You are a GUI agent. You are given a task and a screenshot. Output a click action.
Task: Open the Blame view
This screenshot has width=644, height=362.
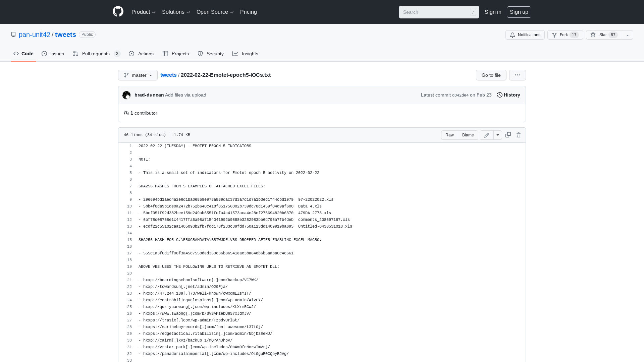[x=468, y=135]
